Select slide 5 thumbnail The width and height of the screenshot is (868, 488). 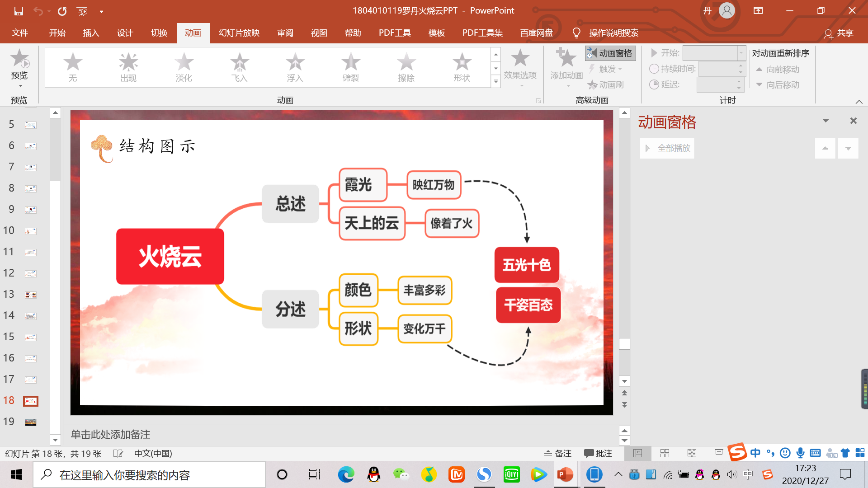31,125
